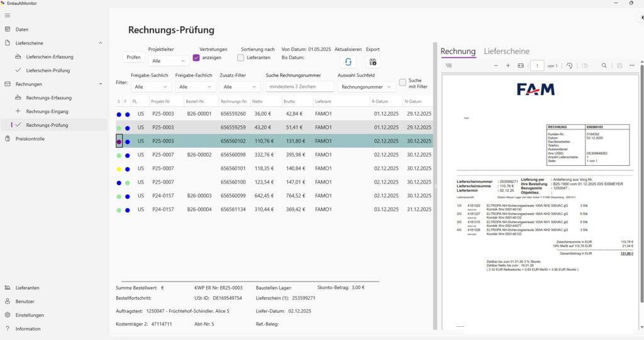Select row with Rechnungs-Nr. 656560098
Image resolution: width=644 pixels, height=340 pixels.
tap(274, 155)
